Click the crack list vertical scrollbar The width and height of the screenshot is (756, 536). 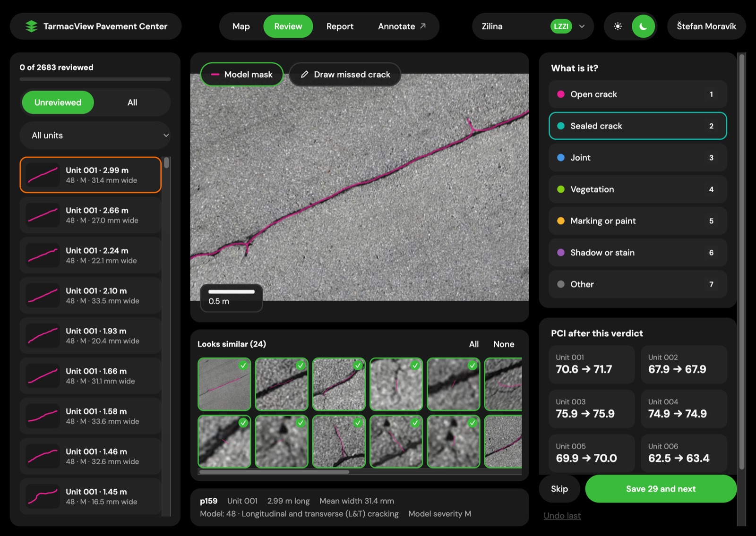[x=166, y=163]
